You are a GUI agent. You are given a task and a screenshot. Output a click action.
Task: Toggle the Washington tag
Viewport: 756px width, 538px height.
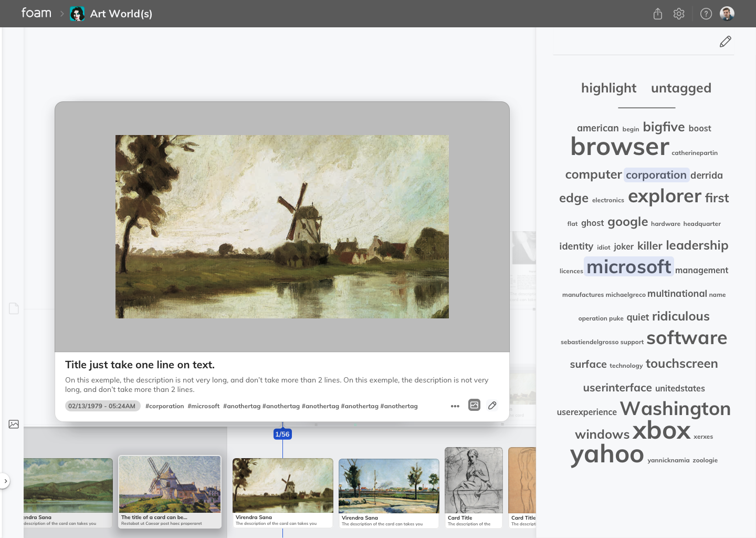coord(675,408)
